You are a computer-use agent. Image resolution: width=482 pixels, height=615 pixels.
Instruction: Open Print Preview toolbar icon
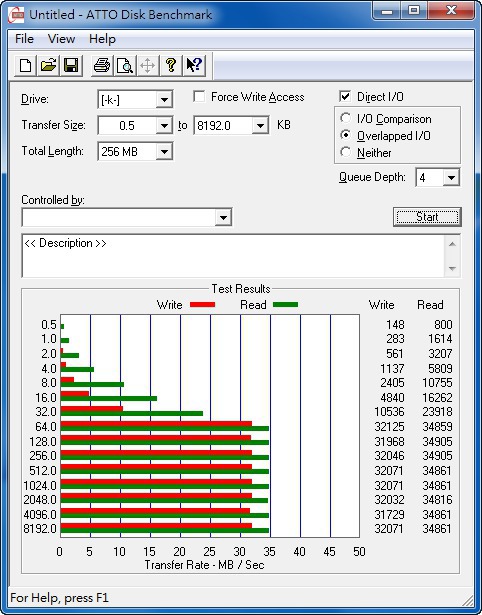coord(125,65)
